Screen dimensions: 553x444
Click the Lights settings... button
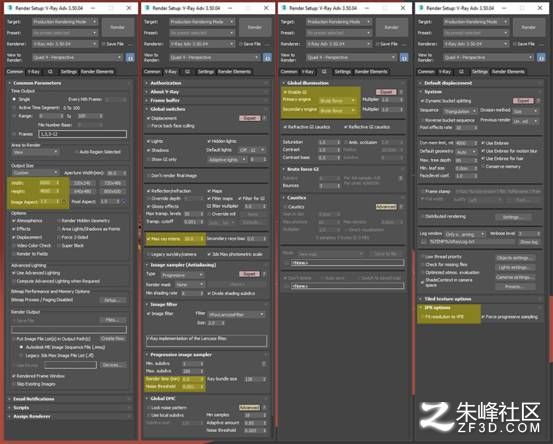pos(515,267)
